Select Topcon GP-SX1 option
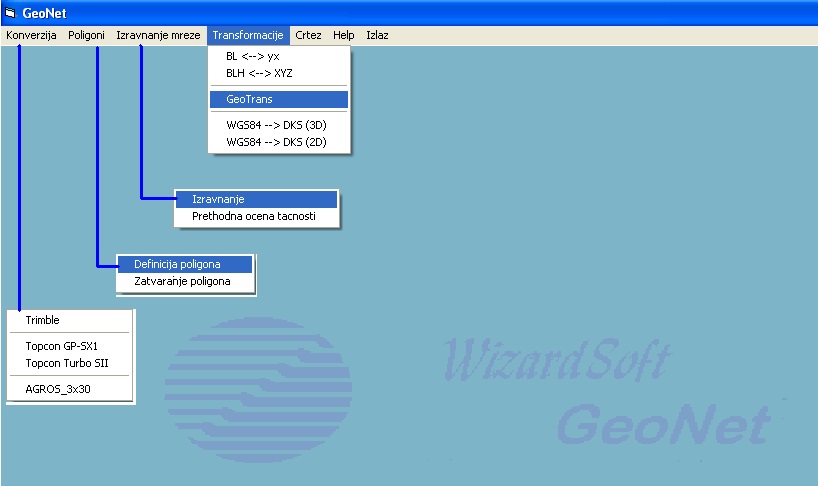818x486 pixels. pos(62,346)
